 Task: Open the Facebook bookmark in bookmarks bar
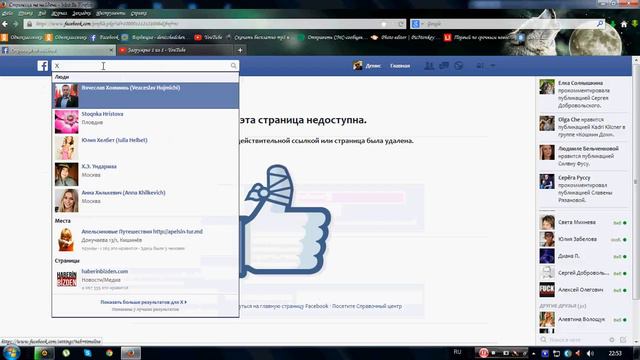click(104, 37)
